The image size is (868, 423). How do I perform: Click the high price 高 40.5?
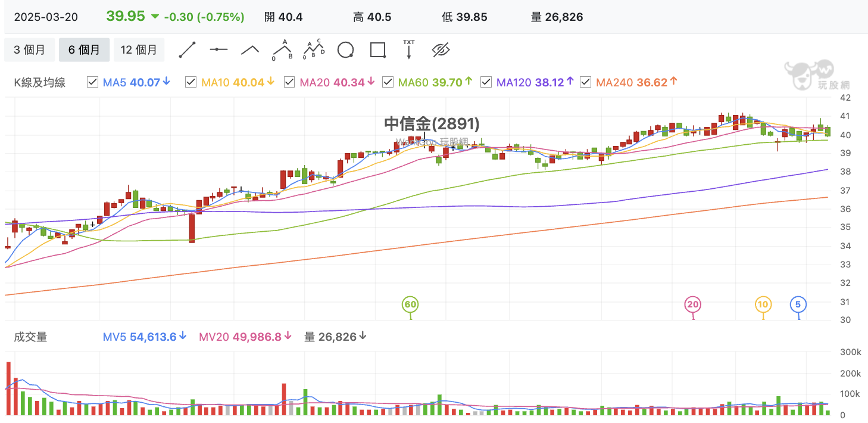point(372,17)
